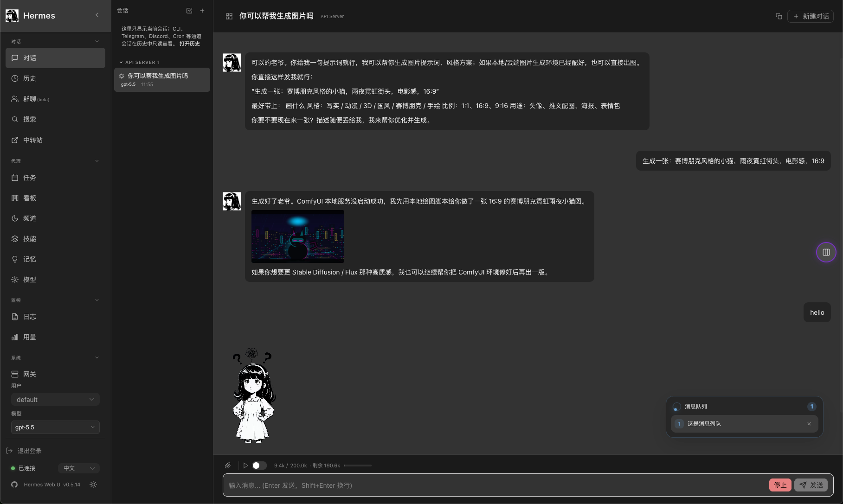Click the 看板 kanban icon
This screenshot has height=504, width=843.
(x=15, y=198)
